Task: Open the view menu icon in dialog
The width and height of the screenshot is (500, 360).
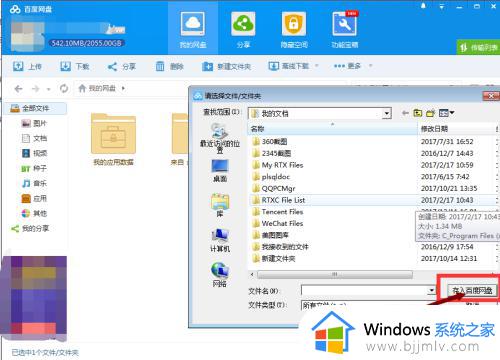Action: point(446,113)
